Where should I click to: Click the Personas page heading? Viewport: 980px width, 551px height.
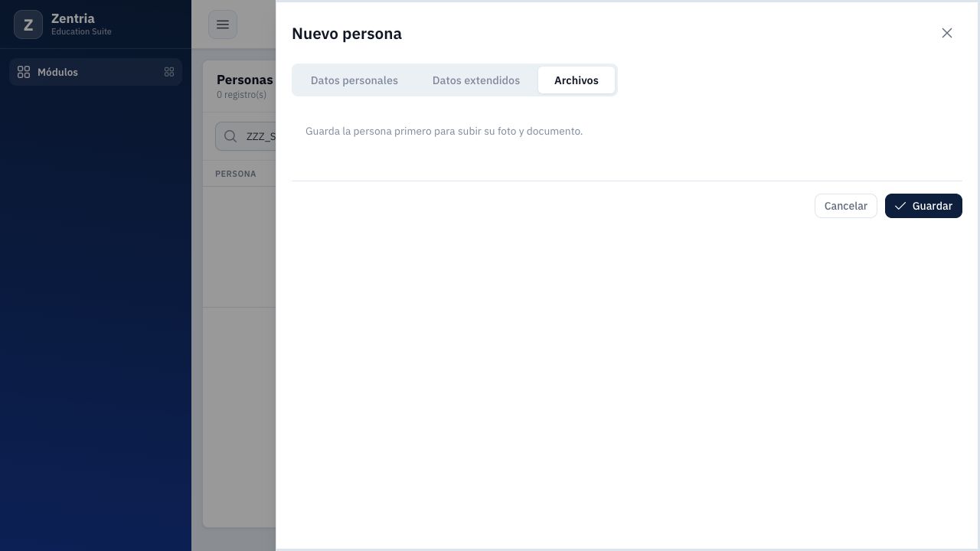click(245, 80)
